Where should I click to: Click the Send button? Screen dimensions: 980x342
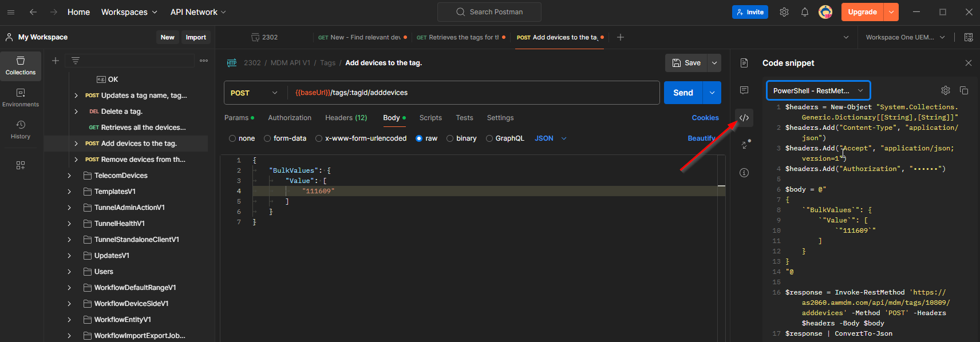(x=683, y=93)
